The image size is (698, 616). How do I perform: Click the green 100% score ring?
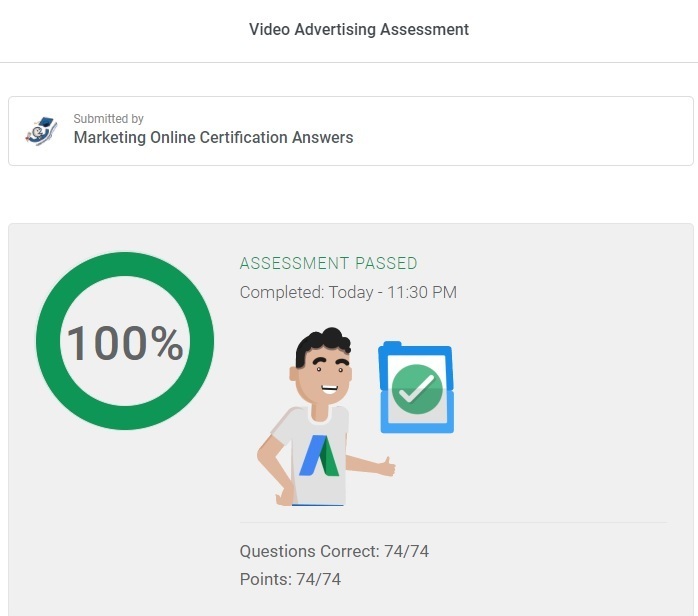pos(125,341)
